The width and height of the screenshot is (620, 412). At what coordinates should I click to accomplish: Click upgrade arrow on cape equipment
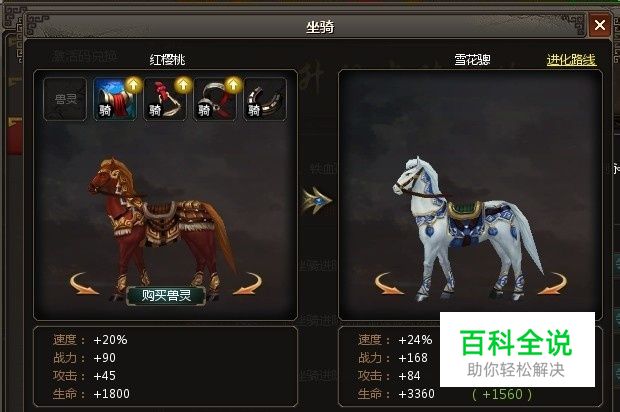pos(134,85)
